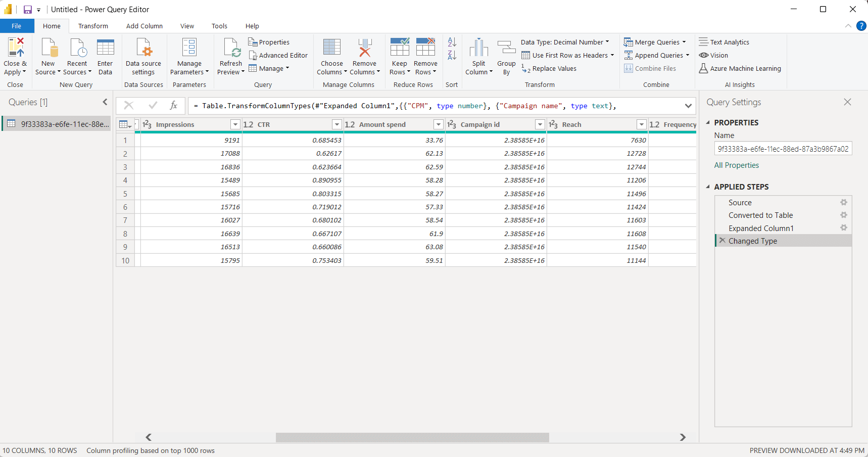Expand the formula bar chevron
This screenshot has width=868, height=457.
pos(688,106)
